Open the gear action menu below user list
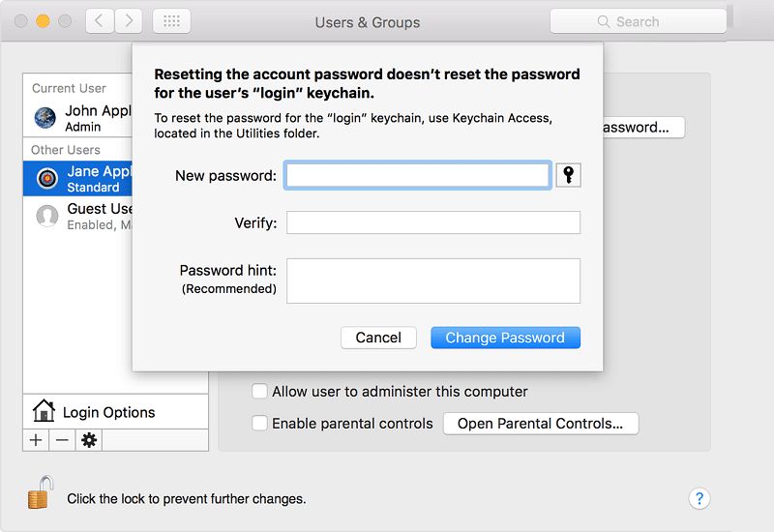Screen dimensions: 774x532 point(89,440)
